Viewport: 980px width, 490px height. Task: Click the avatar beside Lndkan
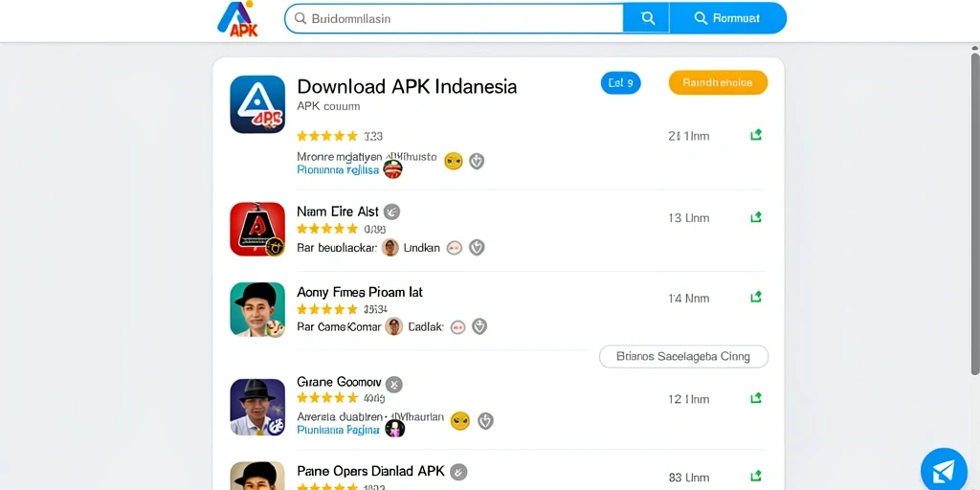click(x=390, y=248)
